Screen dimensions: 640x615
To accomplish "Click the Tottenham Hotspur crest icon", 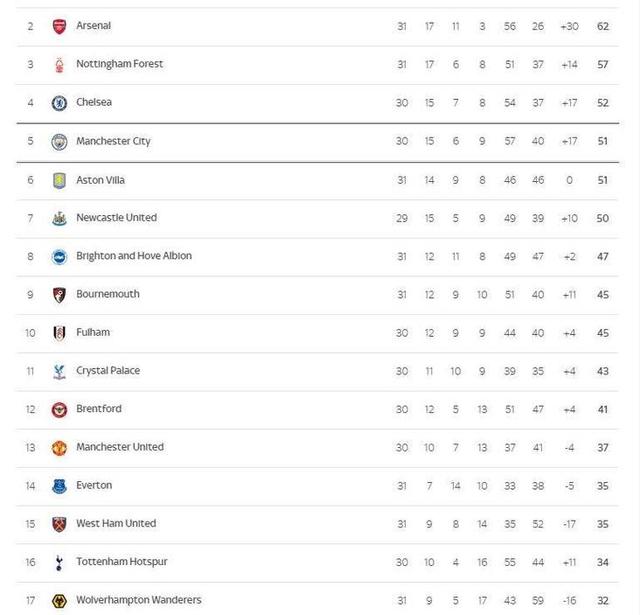I will pyautogui.click(x=59, y=562).
